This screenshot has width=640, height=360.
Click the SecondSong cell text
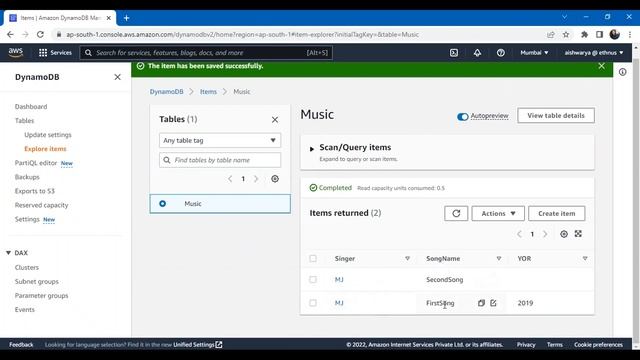(444, 280)
